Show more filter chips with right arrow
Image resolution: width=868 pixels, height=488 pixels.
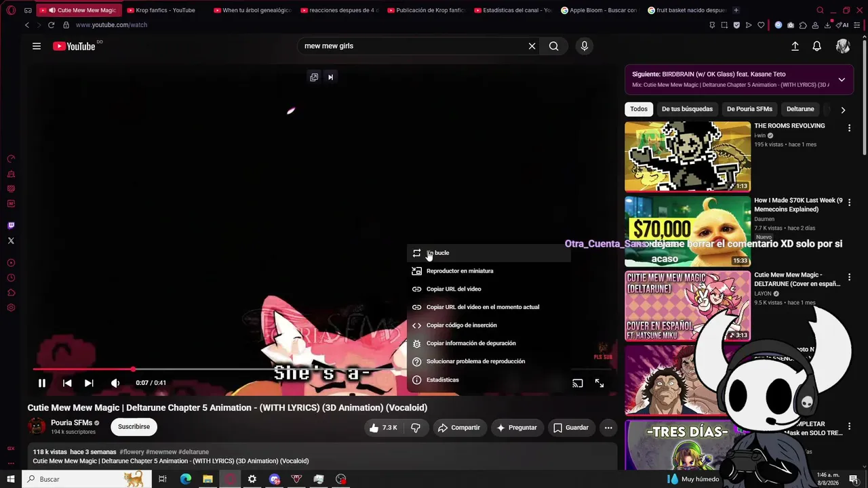tap(843, 109)
